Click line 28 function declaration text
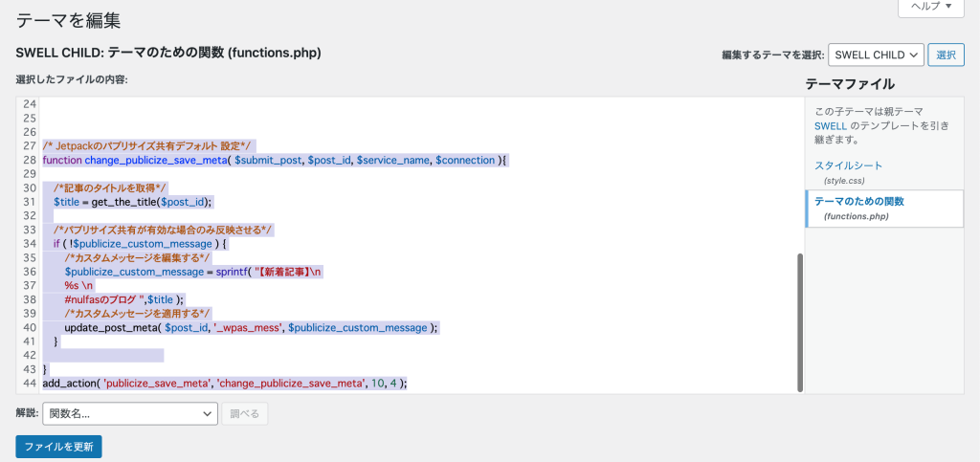Viewport: 980px width, 462px height. coord(275,160)
